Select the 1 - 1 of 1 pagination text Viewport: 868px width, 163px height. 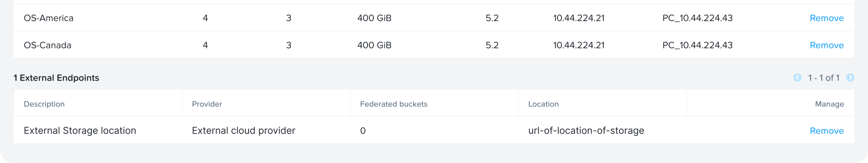coord(824,78)
